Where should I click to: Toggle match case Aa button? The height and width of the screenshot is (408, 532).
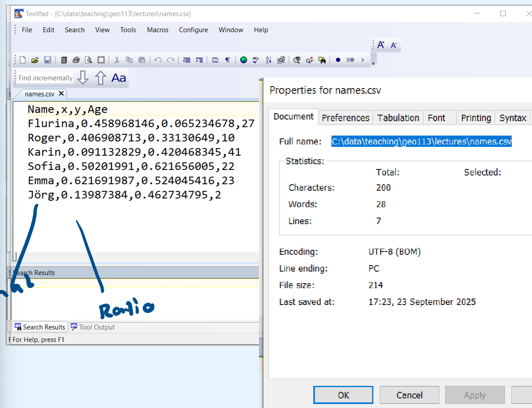(119, 78)
